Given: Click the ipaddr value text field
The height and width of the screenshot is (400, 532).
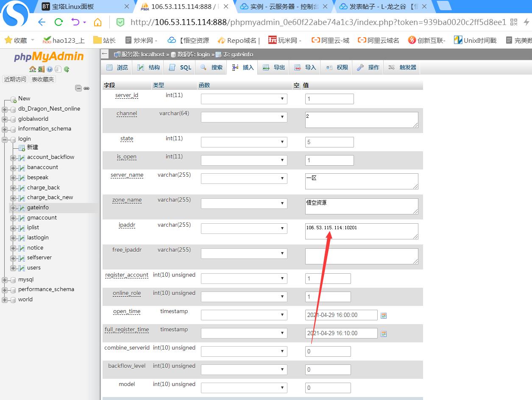Looking at the screenshot, I should pos(362,231).
